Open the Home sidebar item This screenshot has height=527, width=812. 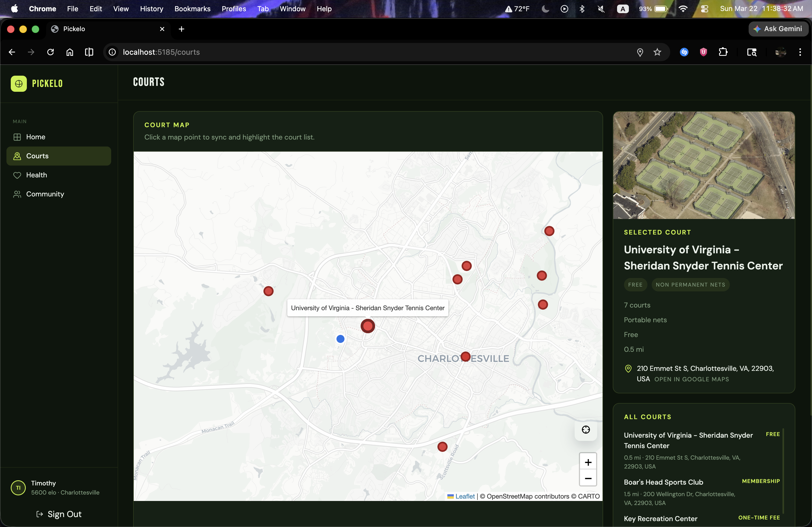[35, 137]
